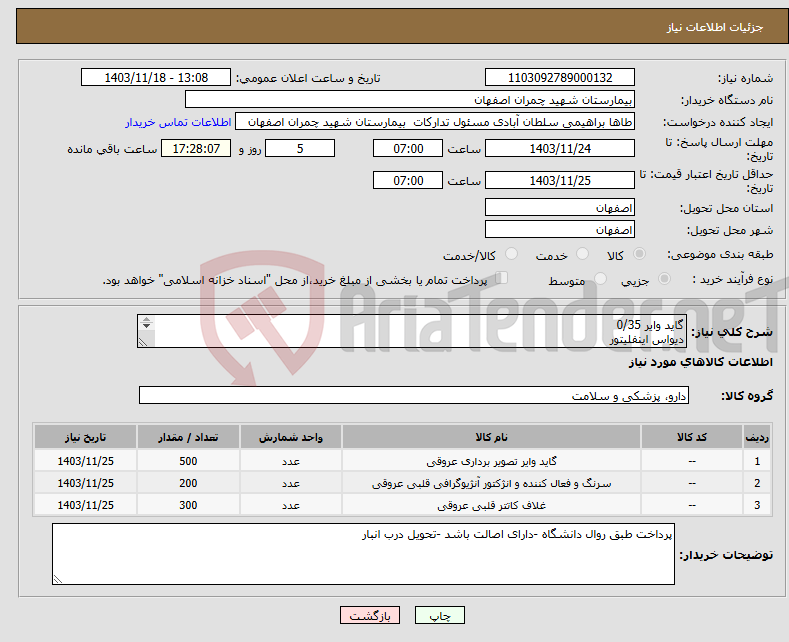
Task: Click the تعداد / مقدار column header
Action: click(x=188, y=437)
